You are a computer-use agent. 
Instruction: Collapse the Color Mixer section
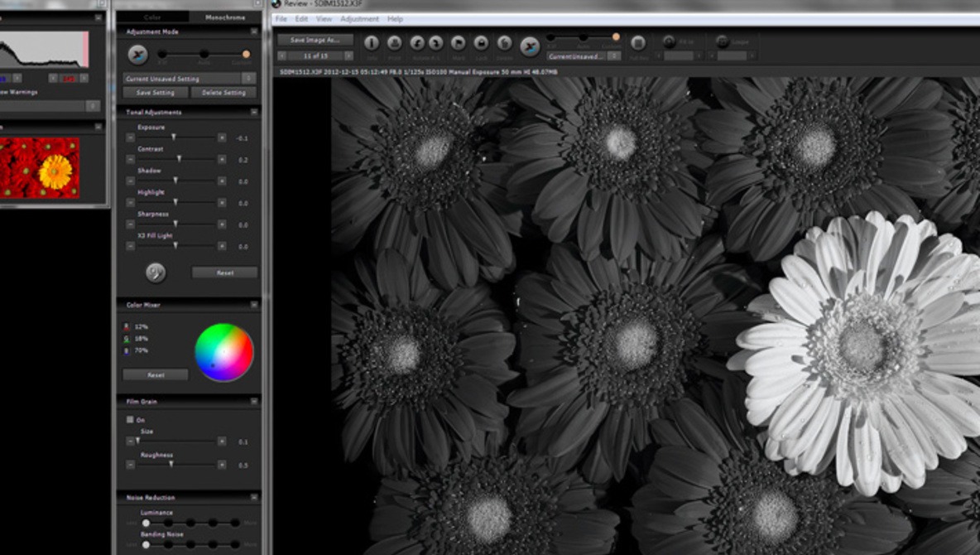tap(254, 305)
